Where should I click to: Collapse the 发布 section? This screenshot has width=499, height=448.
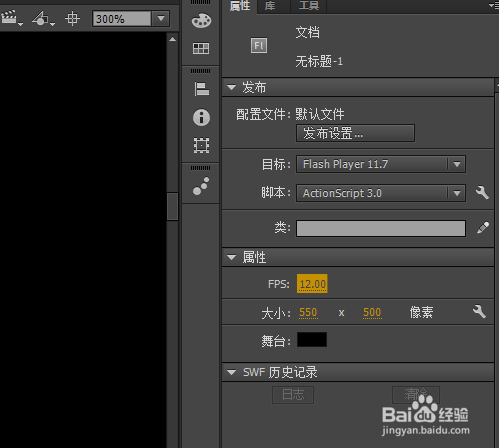click(231, 88)
